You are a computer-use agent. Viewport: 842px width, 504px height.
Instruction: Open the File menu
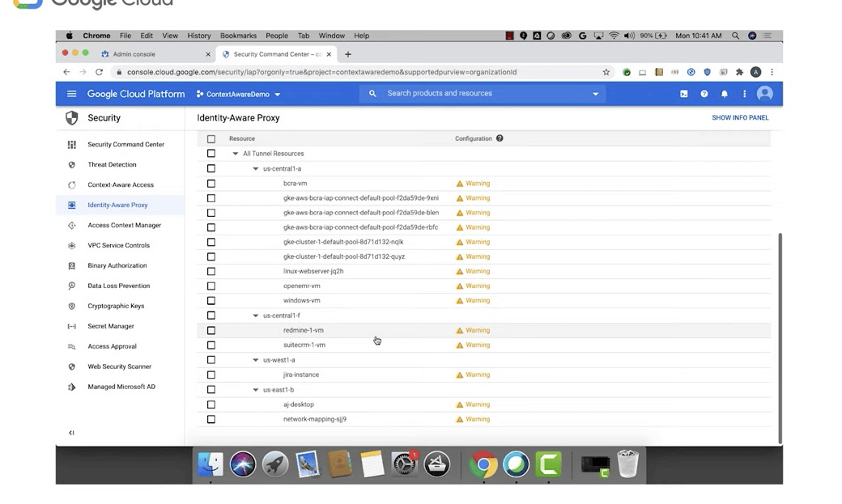tap(125, 36)
